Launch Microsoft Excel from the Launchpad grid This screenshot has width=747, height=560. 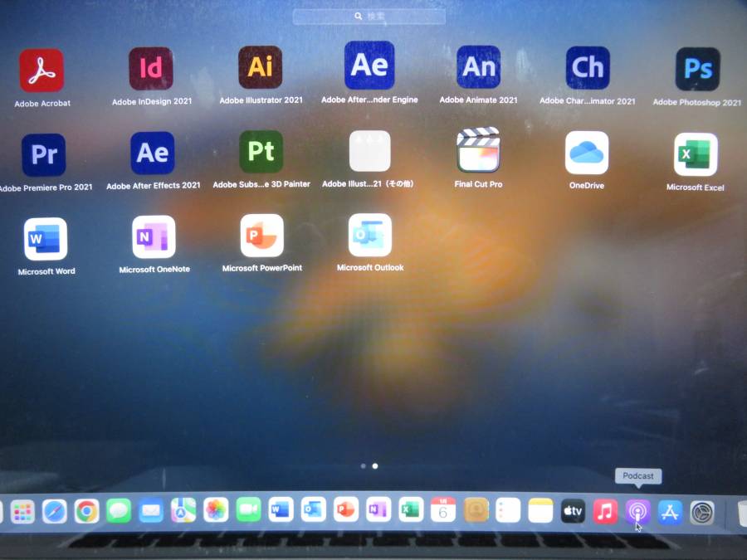click(696, 154)
